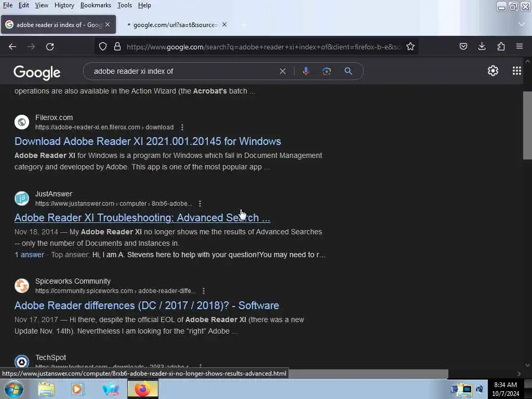Click the horizontal scrollbar at page bottom
532x399 pixels.
(x=368, y=374)
